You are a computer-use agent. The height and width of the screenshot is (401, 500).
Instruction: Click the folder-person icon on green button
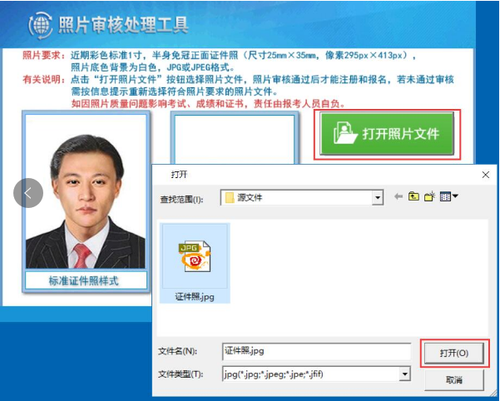tap(345, 133)
